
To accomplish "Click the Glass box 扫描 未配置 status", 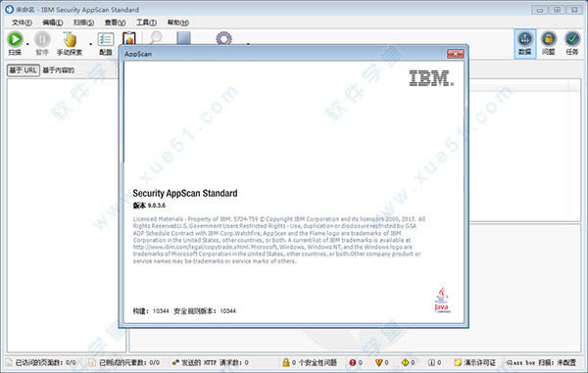I will [541, 362].
